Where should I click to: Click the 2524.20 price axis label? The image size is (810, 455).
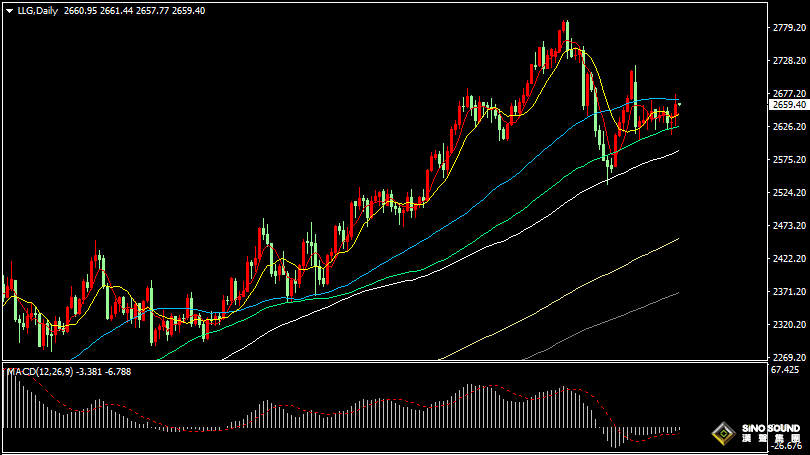pos(789,193)
